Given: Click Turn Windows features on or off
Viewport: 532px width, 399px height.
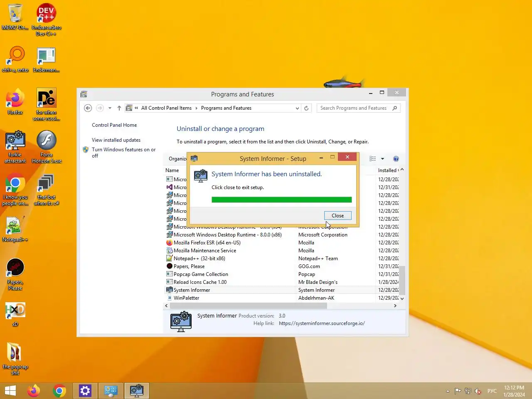Looking at the screenshot, I should [123, 153].
